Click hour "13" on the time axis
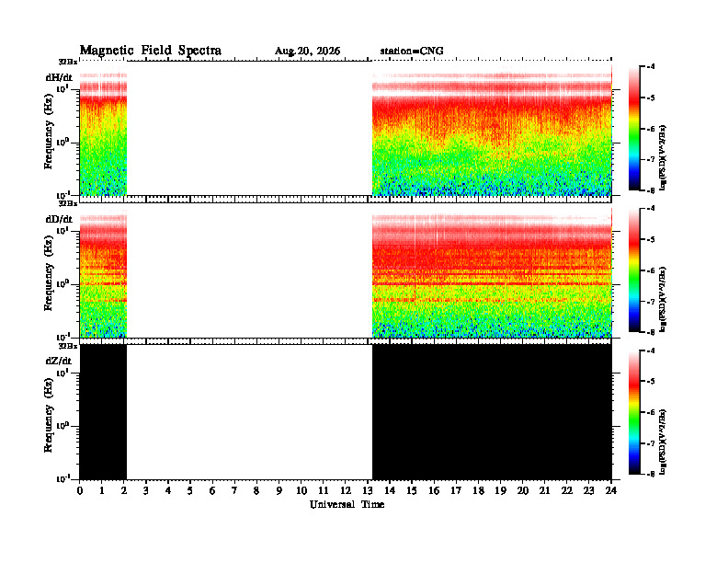Image resolution: width=728 pixels, height=563 pixels. (x=368, y=490)
